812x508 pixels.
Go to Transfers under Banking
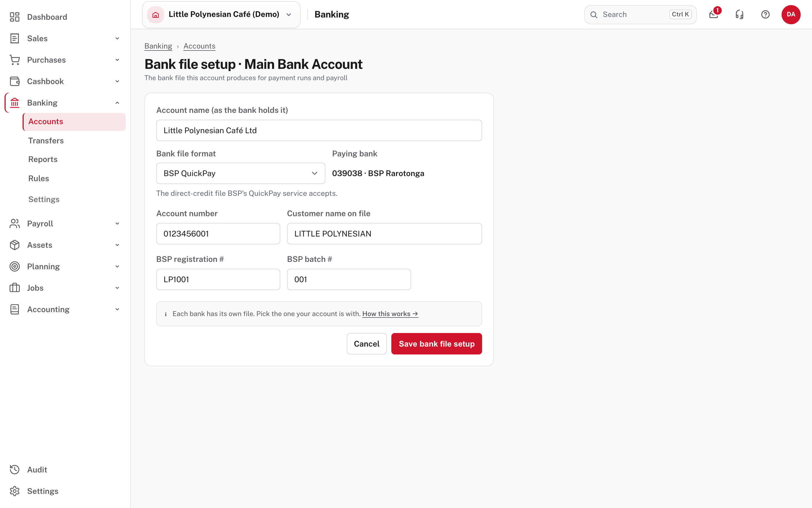[46, 141]
